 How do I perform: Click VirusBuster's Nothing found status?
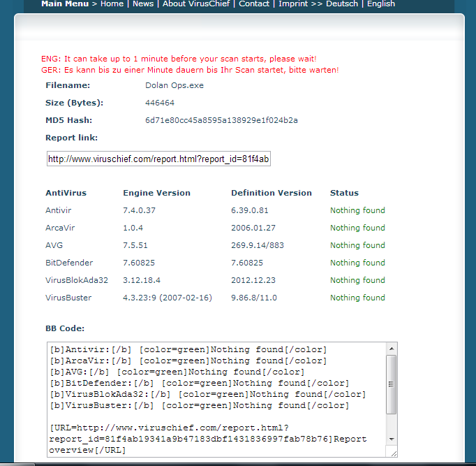click(x=357, y=298)
